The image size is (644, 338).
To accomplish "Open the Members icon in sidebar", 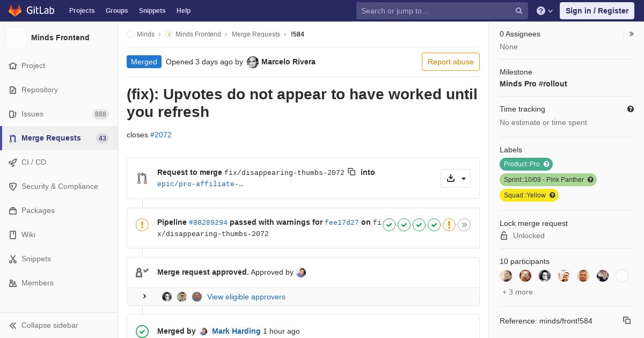I will tap(13, 283).
